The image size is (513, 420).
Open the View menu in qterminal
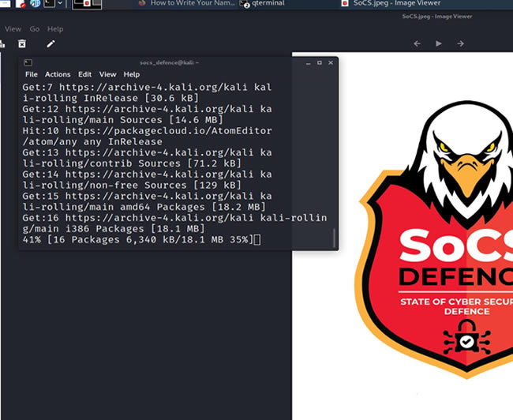point(107,74)
